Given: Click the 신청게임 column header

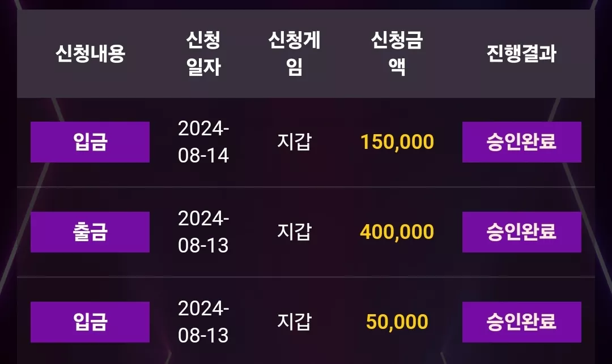Looking at the screenshot, I should [x=294, y=53].
